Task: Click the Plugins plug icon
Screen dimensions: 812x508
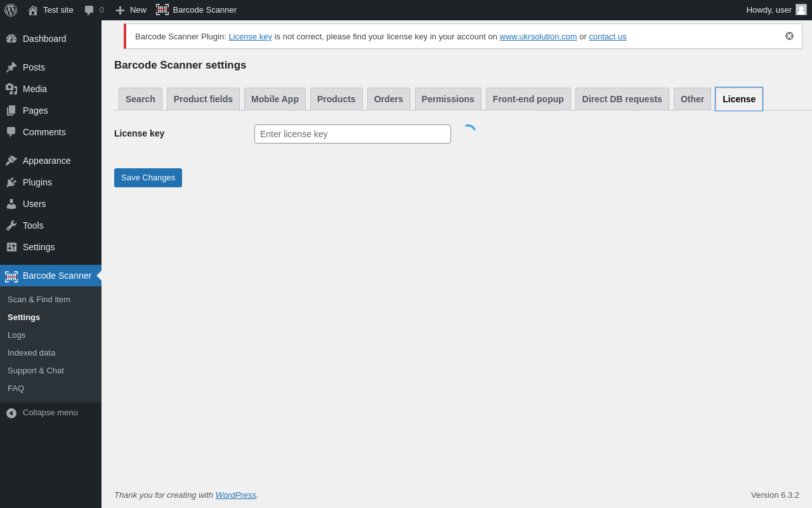Action: pos(11,182)
